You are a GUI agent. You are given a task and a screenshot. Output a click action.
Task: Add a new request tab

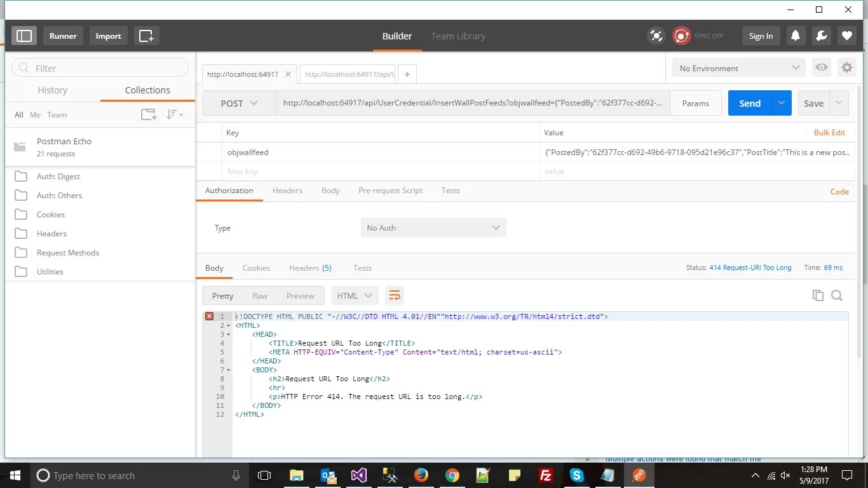pos(407,74)
